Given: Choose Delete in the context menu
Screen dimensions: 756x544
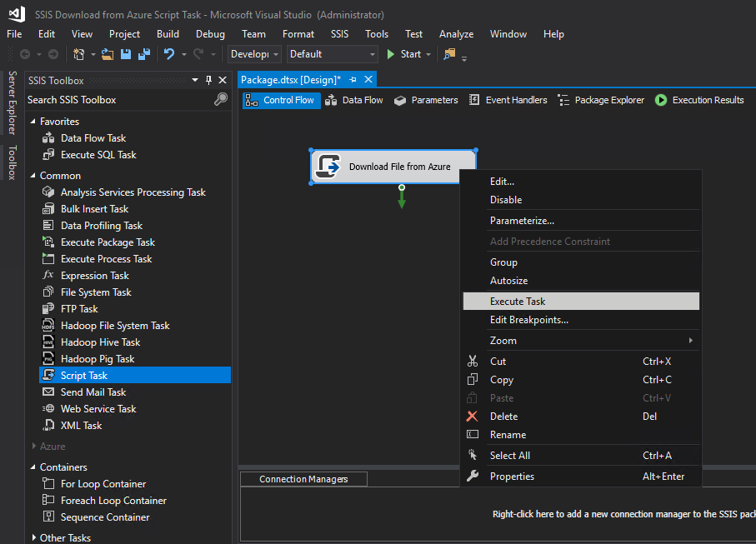Looking at the screenshot, I should pyautogui.click(x=581, y=417).
